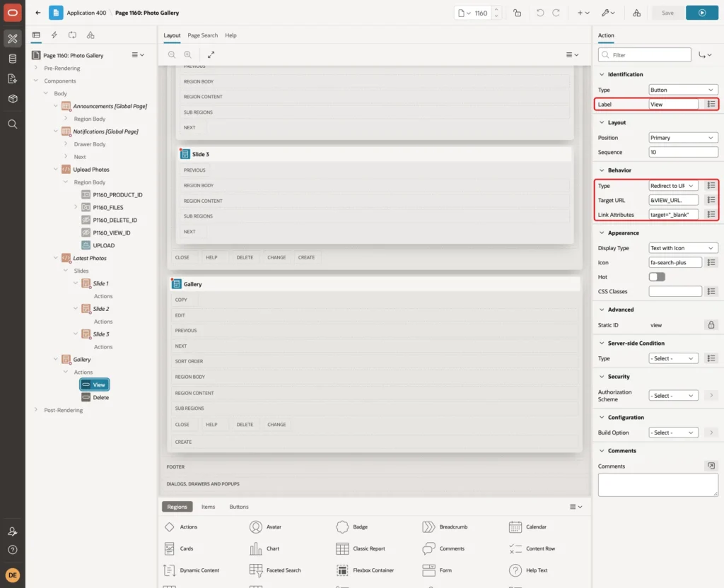Viewport: 724px width, 588px height.
Task: Zoom in the layout view
Action: pyautogui.click(x=188, y=54)
